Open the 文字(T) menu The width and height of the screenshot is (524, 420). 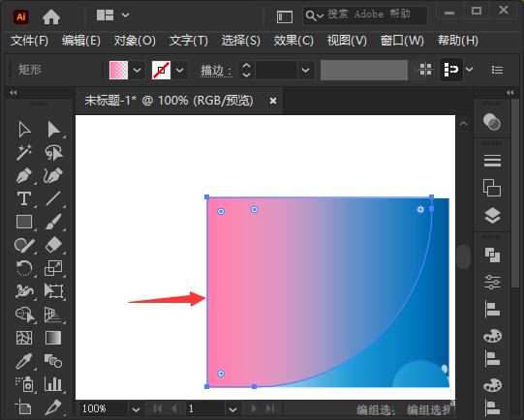189,41
